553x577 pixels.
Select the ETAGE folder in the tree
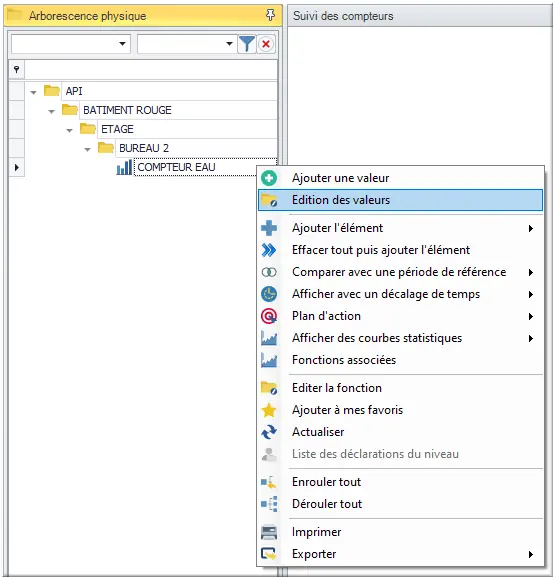[117, 129]
